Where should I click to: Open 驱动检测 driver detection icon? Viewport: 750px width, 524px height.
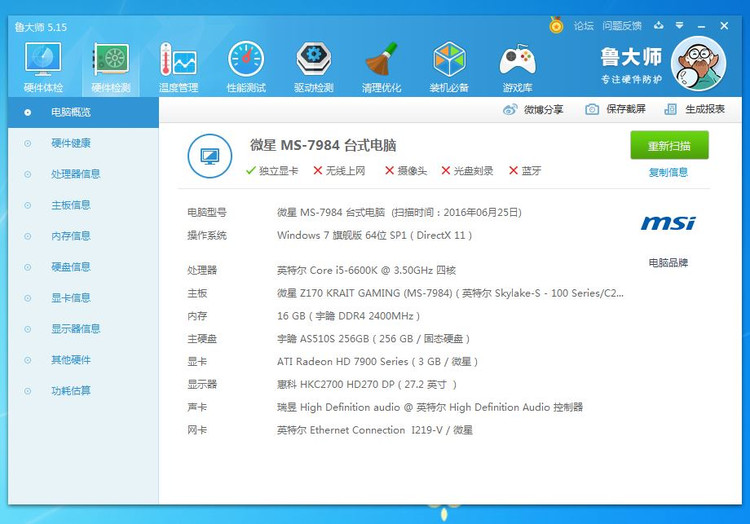point(314,67)
